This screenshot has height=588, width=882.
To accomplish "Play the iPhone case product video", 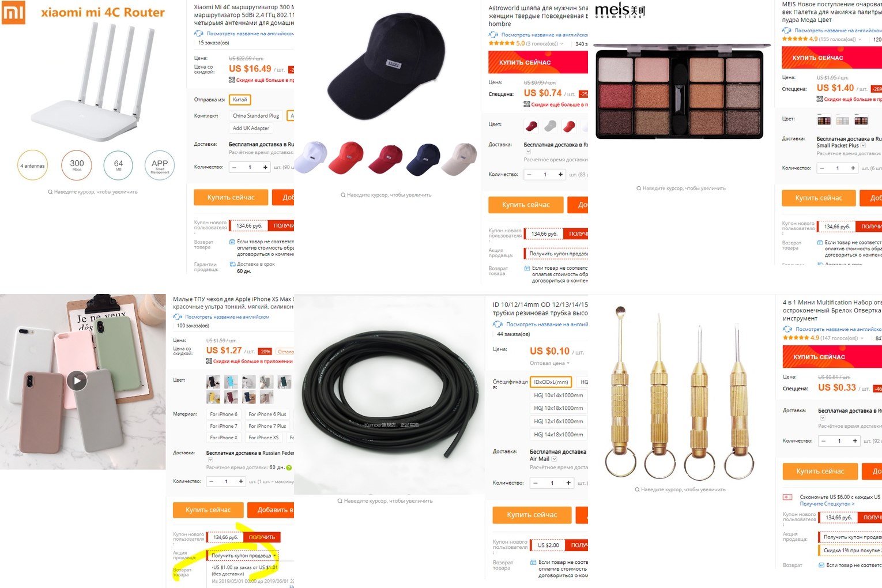I will [x=77, y=380].
